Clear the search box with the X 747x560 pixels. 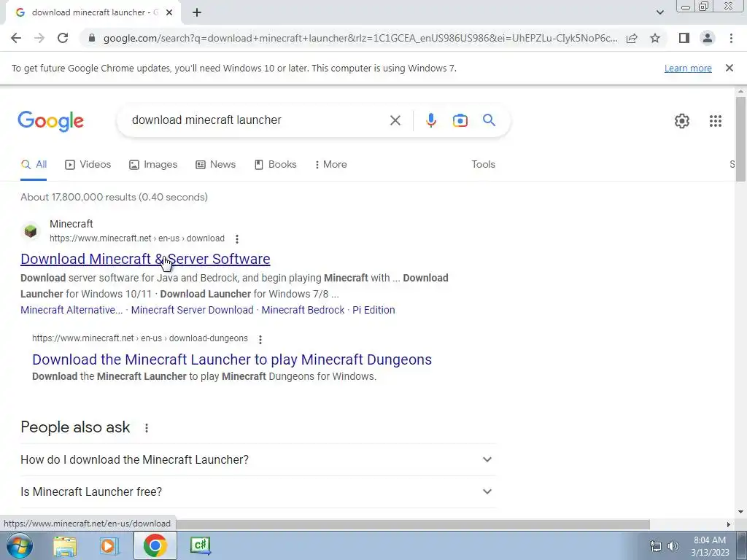click(x=395, y=120)
